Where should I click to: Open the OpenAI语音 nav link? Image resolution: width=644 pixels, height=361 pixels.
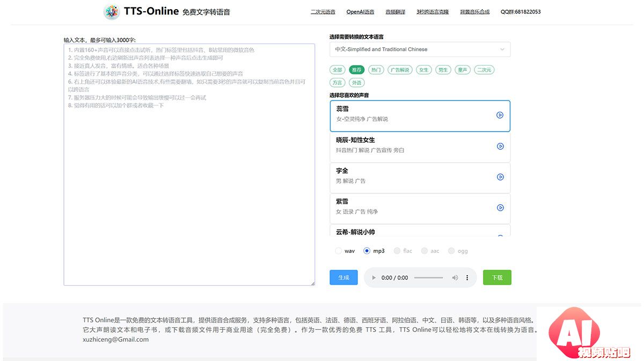click(x=361, y=12)
